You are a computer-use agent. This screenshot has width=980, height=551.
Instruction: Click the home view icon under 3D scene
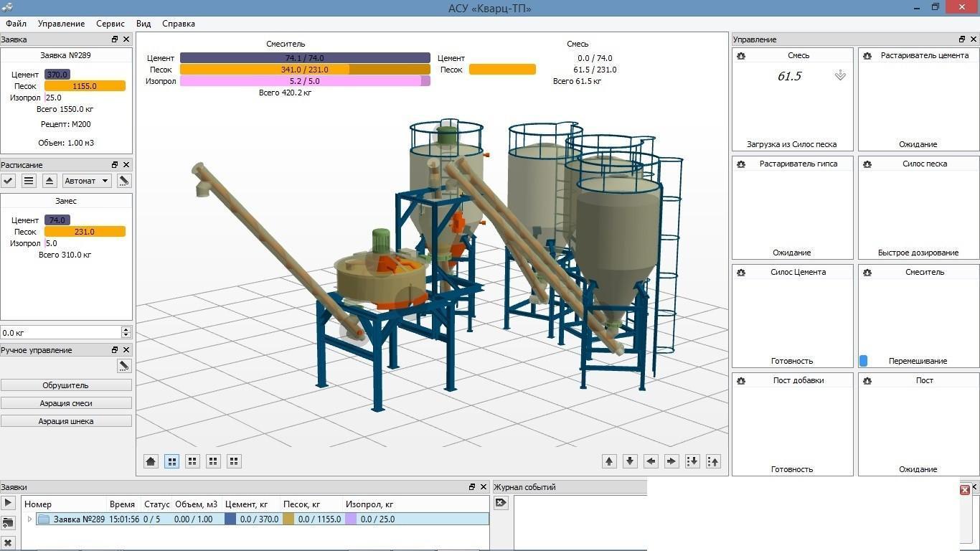pos(151,461)
